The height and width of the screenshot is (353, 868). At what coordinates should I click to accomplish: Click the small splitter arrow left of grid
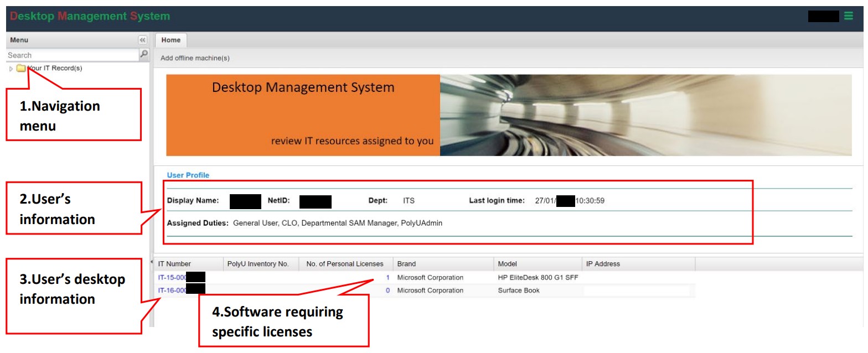coord(152,262)
